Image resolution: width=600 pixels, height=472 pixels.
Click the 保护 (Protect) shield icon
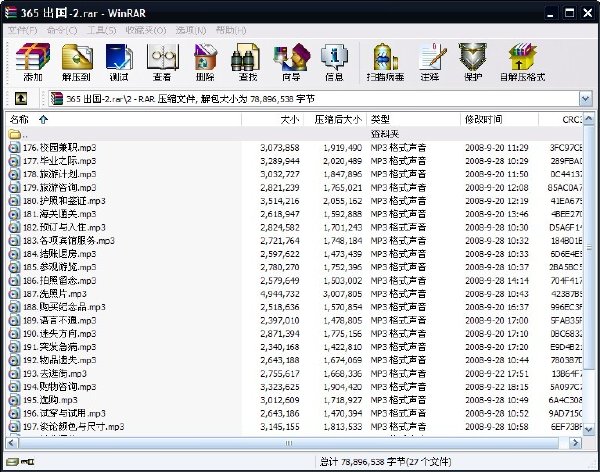pos(473,57)
